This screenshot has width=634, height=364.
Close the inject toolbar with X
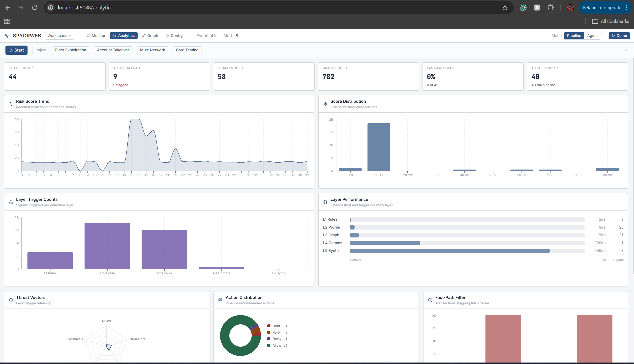click(625, 50)
